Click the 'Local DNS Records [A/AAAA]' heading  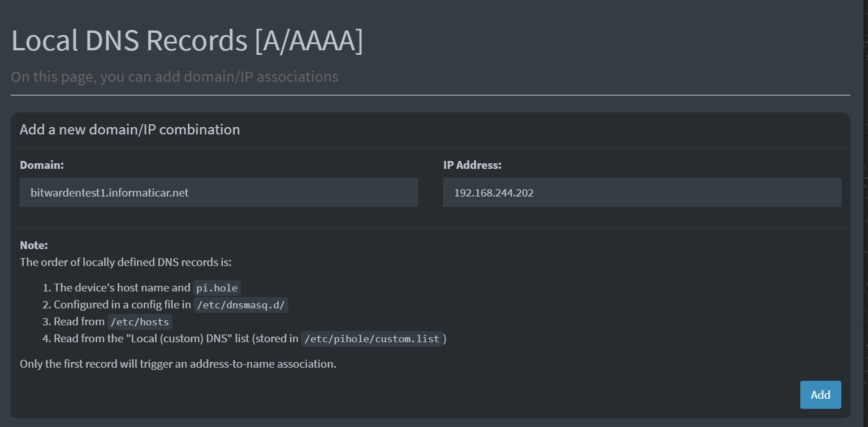coord(187,41)
